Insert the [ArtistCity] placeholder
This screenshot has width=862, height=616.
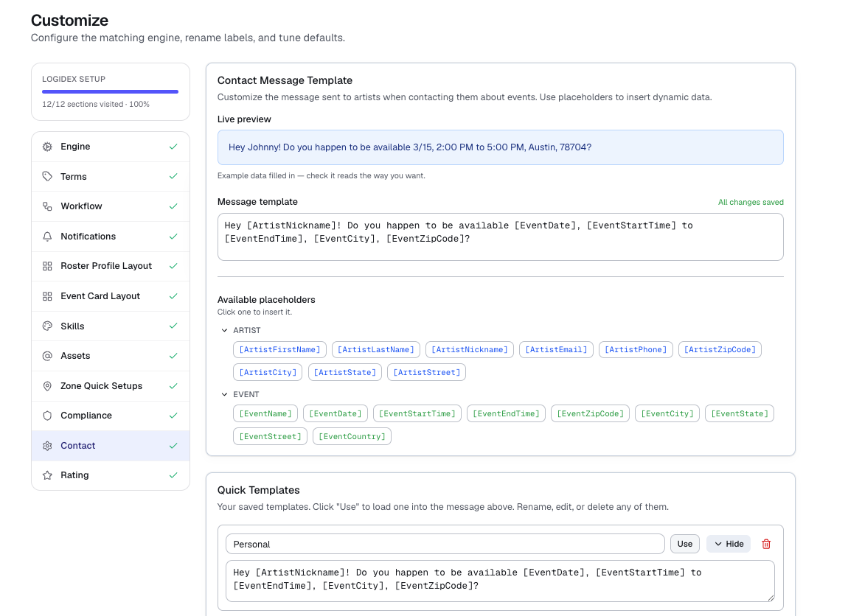268,373
